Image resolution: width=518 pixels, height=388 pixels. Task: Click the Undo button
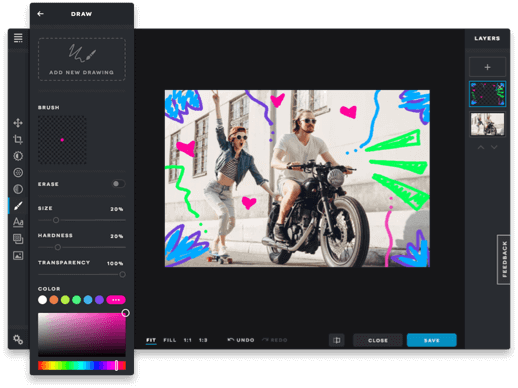click(241, 340)
